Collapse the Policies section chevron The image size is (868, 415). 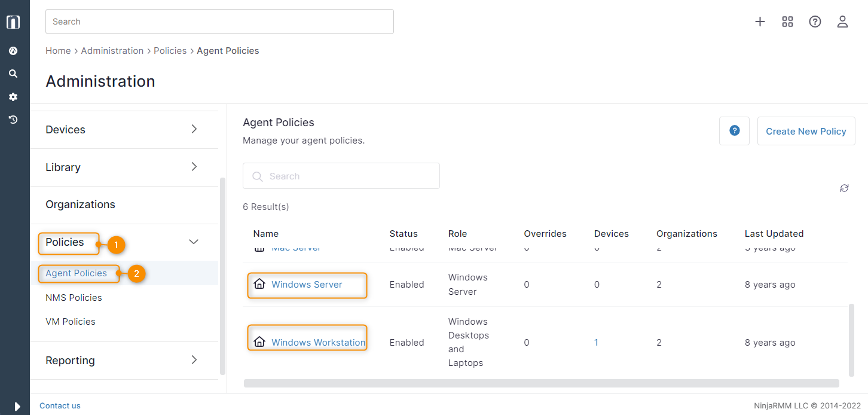pos(193,242)
